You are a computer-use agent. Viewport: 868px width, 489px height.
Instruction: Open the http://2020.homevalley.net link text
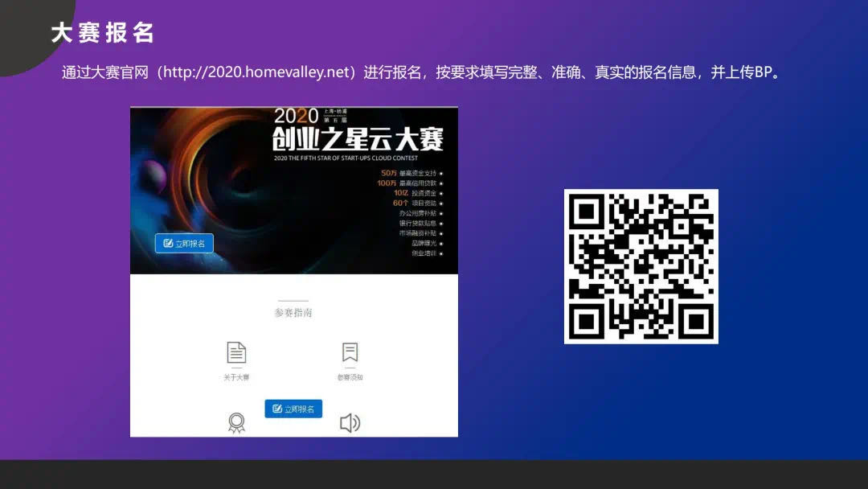click(256, 72)
